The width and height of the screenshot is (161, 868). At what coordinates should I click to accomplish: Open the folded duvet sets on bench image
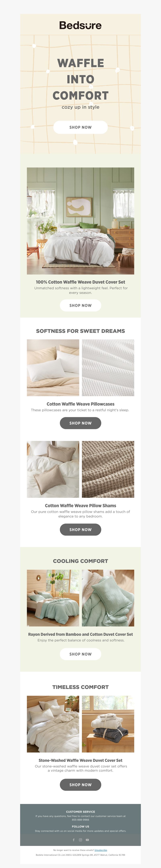tap(108, 724)
